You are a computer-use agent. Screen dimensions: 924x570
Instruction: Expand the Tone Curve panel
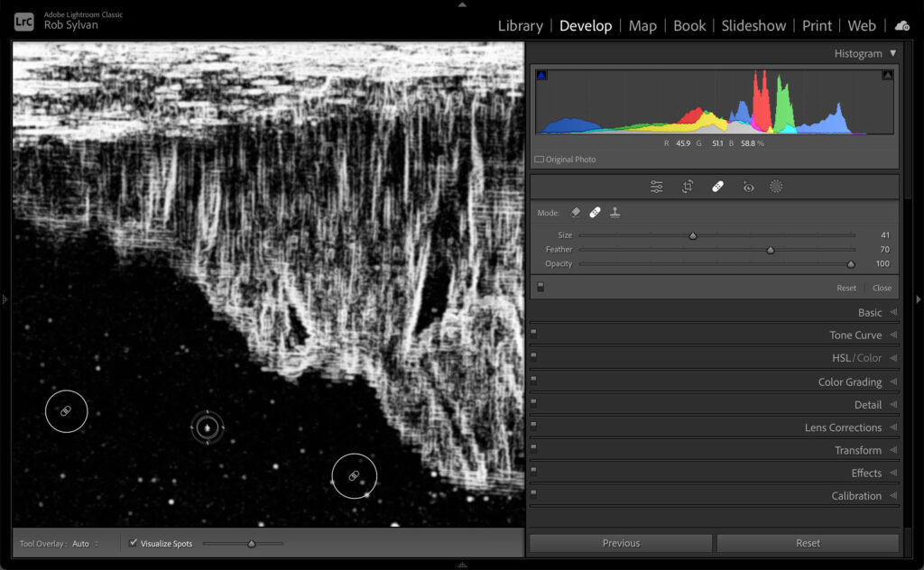[x=855, y=335]
